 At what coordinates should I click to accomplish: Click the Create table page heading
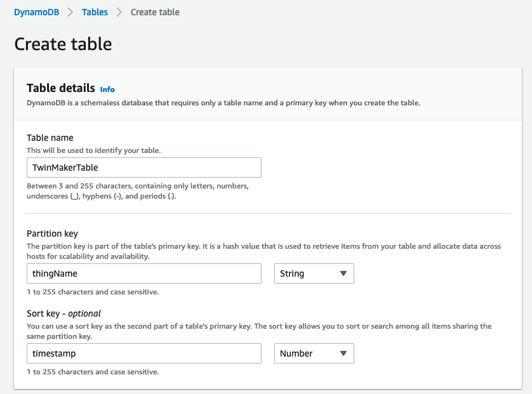coord(63,44)
